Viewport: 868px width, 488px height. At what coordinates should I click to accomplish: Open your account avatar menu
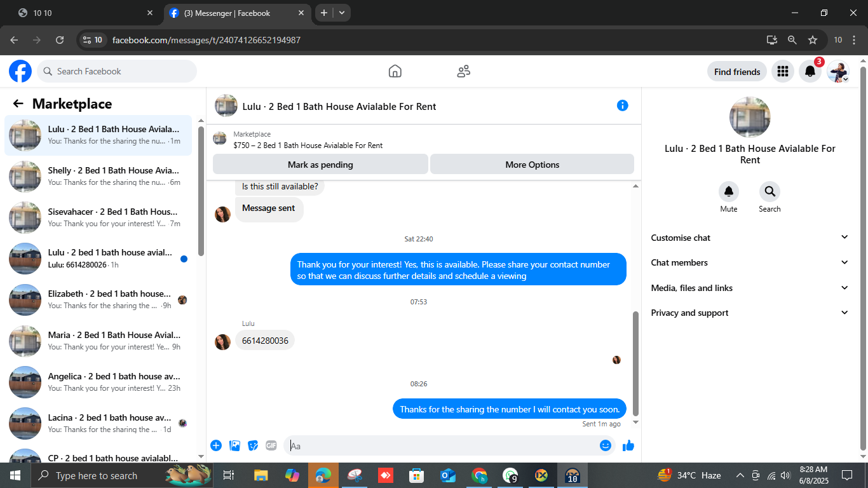coord(837,72)
